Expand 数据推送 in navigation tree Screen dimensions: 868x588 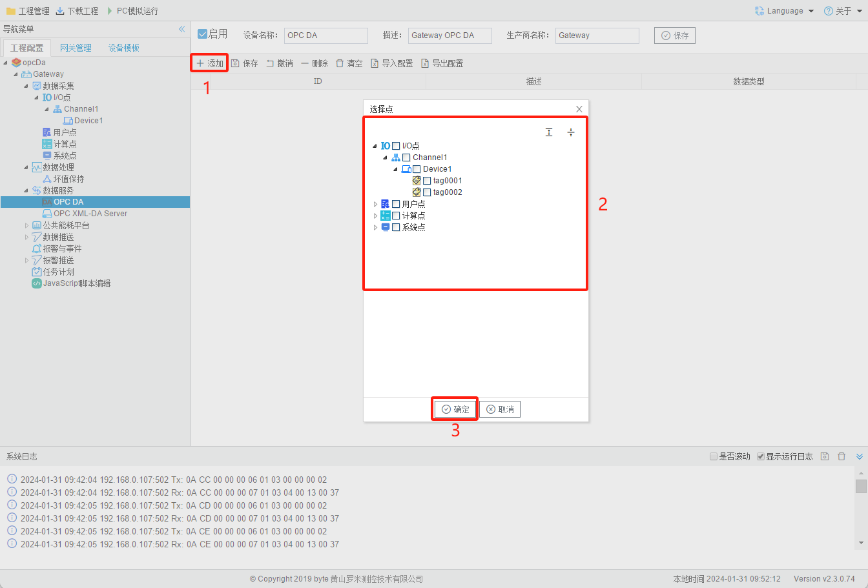pos(26,237)
